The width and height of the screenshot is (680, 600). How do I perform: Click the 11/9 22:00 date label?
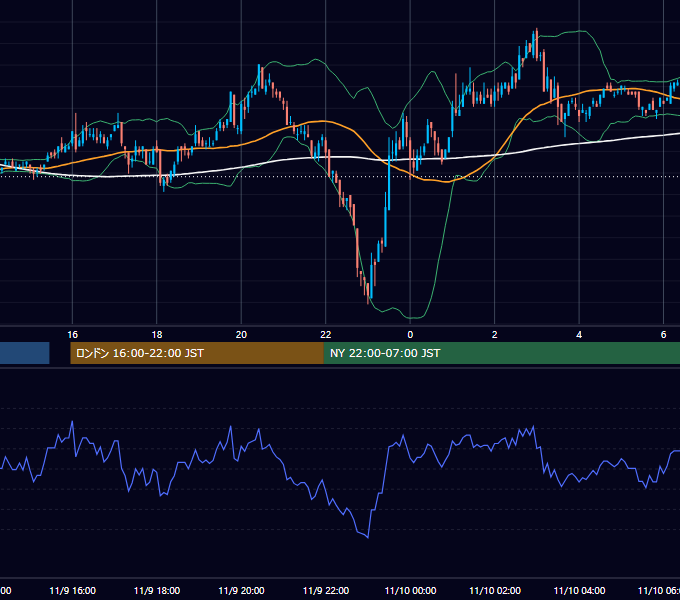pyautogui.click(x=326, y=590)
